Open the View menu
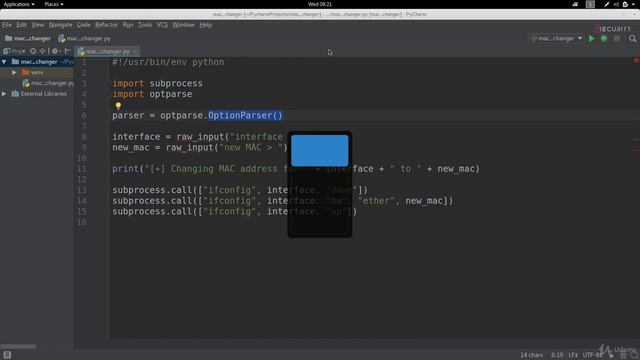 click(38, 25)
